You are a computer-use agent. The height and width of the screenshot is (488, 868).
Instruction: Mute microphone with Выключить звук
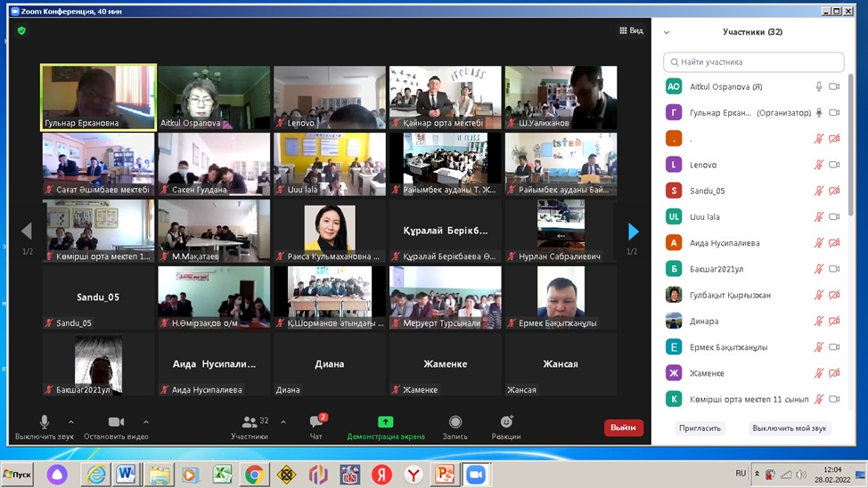[44, 427]
